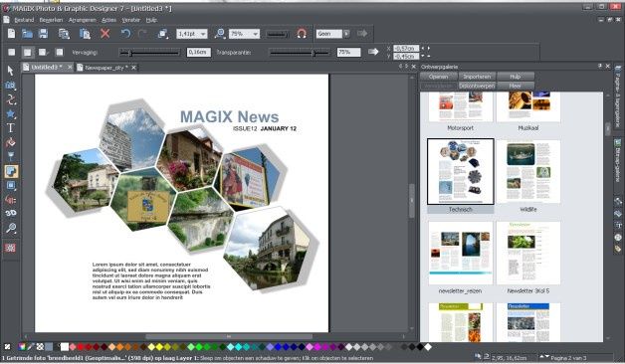The image size is (625, 364).
Task: Select the freehand drawing tool
Action: coord(10,99)
